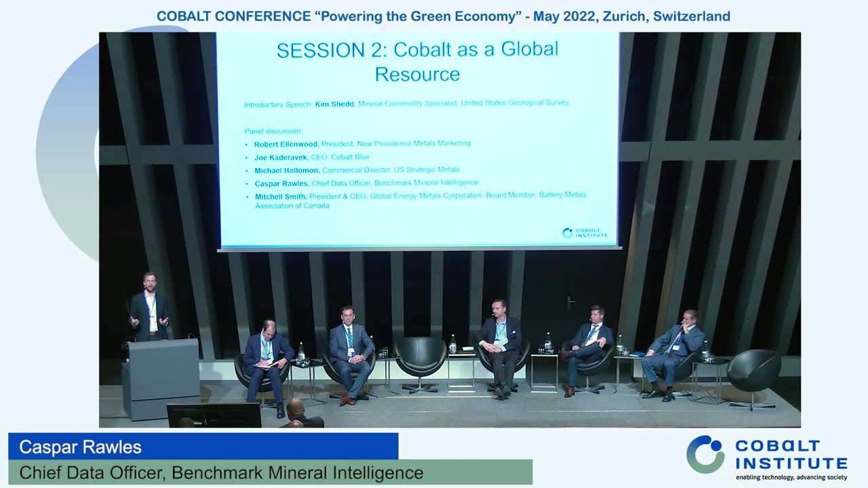Image resolution: width=868 pixels, height=488 pixels.
Task: Click the 'SESSION 2: Cobalt as a Global Resource' slide title
Action: point(417,61)
